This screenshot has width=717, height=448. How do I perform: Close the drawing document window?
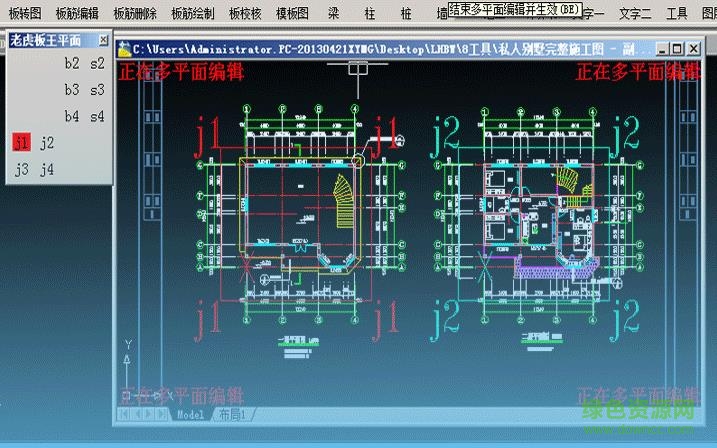tap(694, 48)
